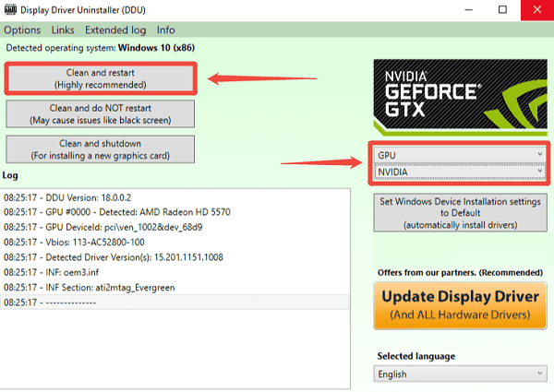This screenshot has width=554, height=392.
Task: Click Clean and restart button
Action: tap(101, 78)
